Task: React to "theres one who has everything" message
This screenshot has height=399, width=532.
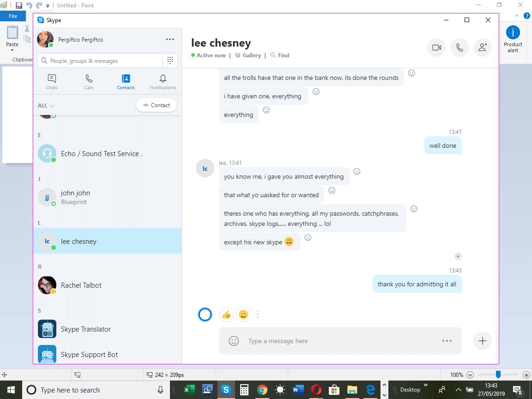Action: (x=414, y=209)
